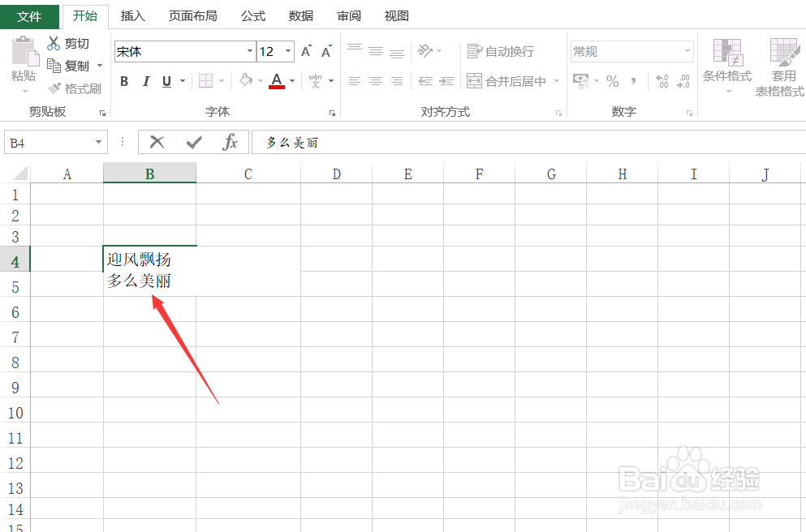Viewport: 806px width, 532px height.
Task: Center text horizontally
Action: coord(376,80)
